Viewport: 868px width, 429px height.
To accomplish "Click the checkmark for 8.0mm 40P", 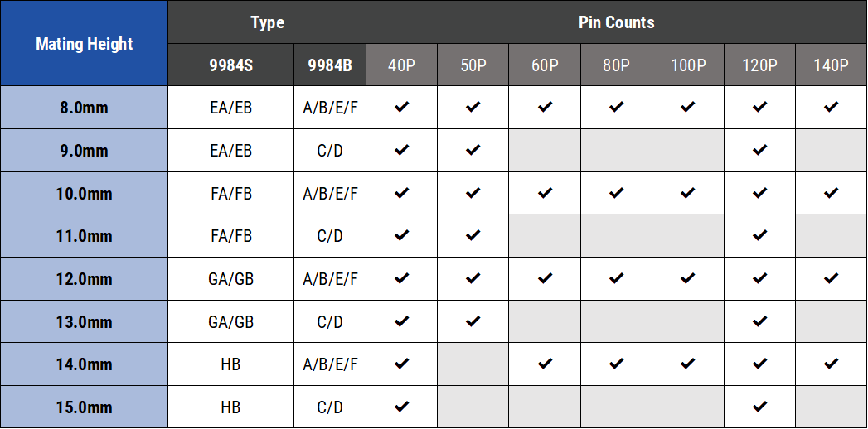I will 402,108.
